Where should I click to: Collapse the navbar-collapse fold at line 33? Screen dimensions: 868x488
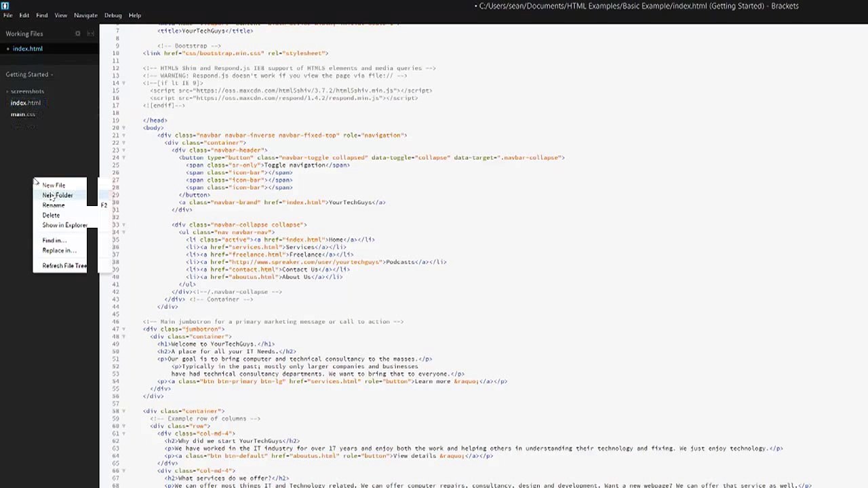click(123, 224)
